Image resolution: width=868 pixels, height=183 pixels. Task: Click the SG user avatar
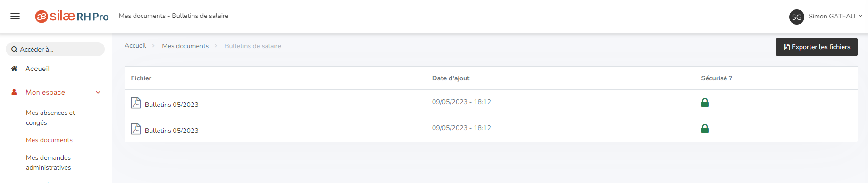(x=797, y=17)
